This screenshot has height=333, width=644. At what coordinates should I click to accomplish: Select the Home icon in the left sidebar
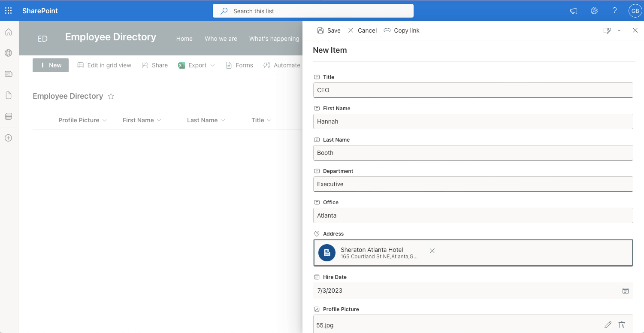8,32
